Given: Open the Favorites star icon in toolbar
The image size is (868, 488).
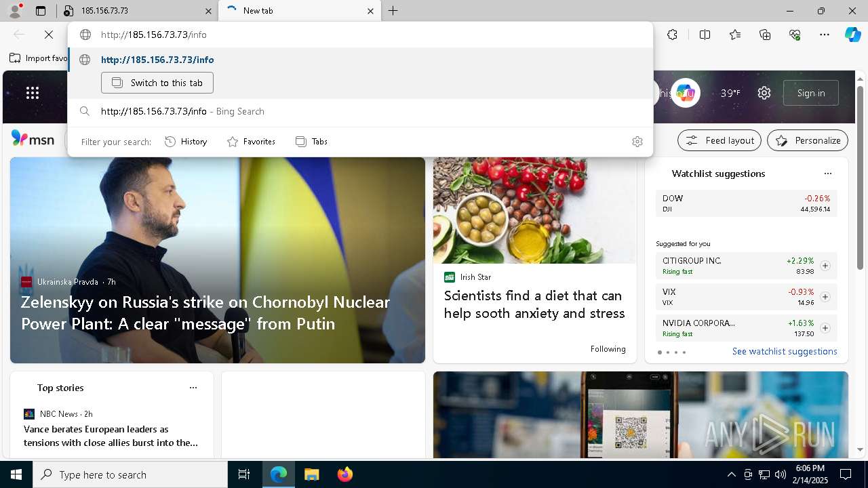Looking at the screenshot, I should [x=735, y=35].
